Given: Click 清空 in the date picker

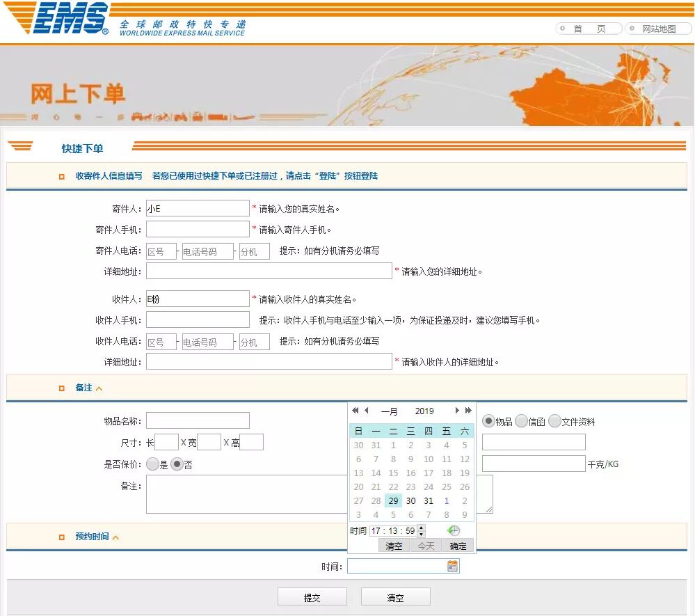Looking at the screenshot, I should (x=394, y=546).
